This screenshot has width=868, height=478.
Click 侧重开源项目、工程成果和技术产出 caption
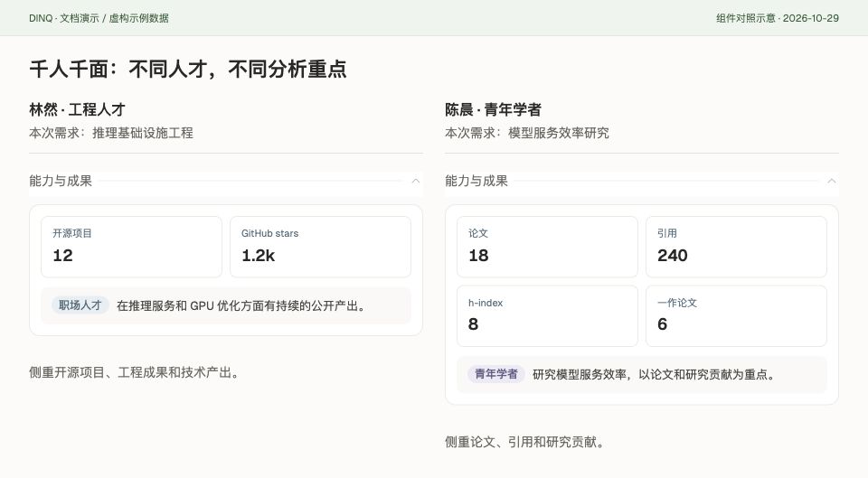pos(134,372)
